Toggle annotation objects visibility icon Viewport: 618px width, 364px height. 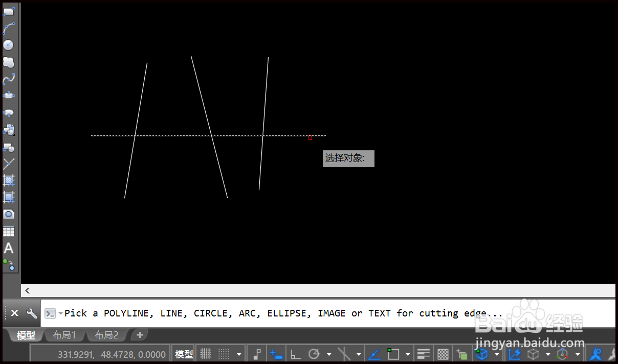595,354
